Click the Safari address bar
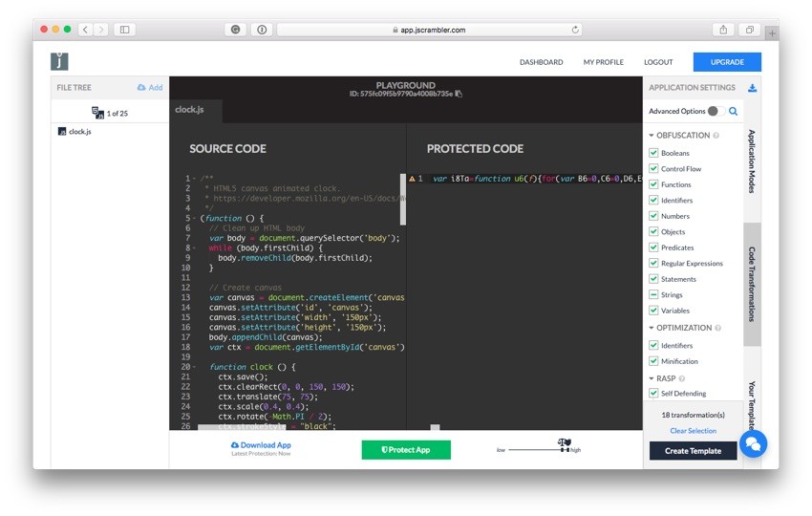Image resolution: width=812 pixels, height=516 pixels. [429, 30]
